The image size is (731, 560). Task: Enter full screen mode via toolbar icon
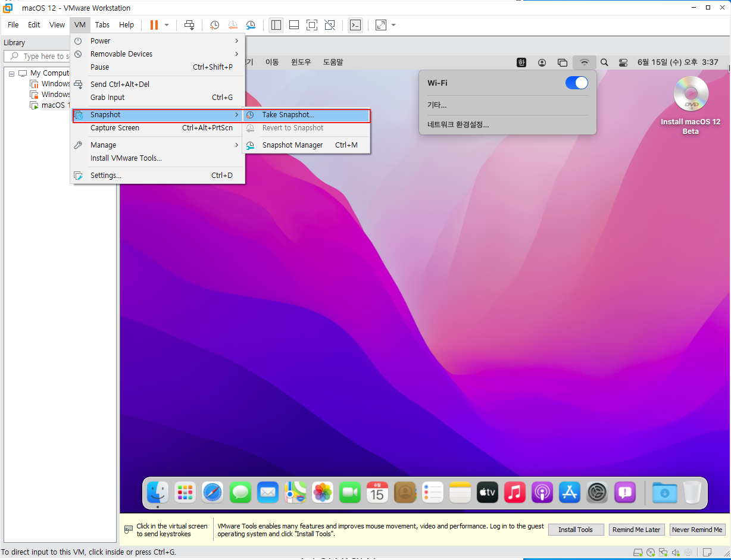(312, 25)
